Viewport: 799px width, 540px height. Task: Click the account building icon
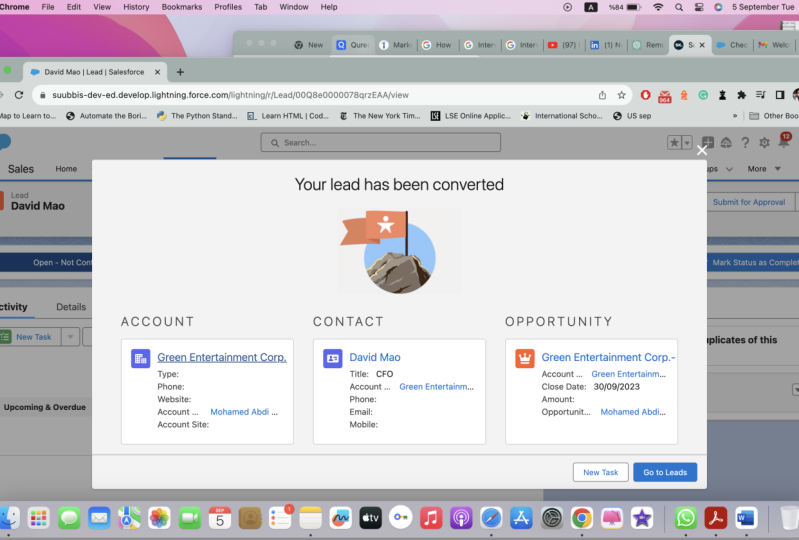tap(141, 358)
